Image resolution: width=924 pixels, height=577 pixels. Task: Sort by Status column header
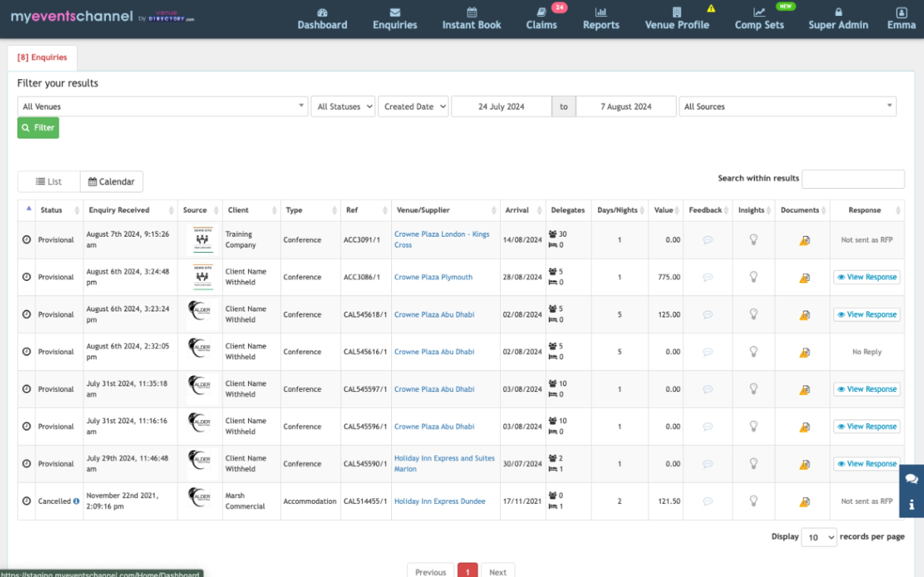pos(59,210)
